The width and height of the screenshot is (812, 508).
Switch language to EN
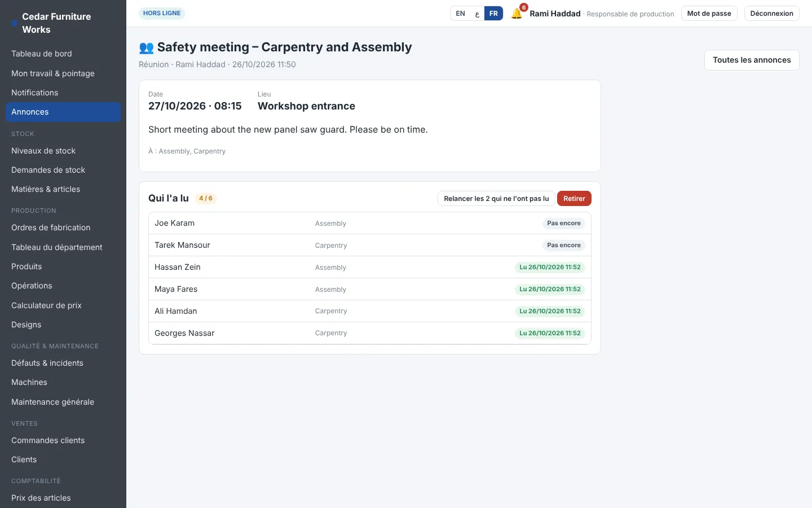click(461, 14)
